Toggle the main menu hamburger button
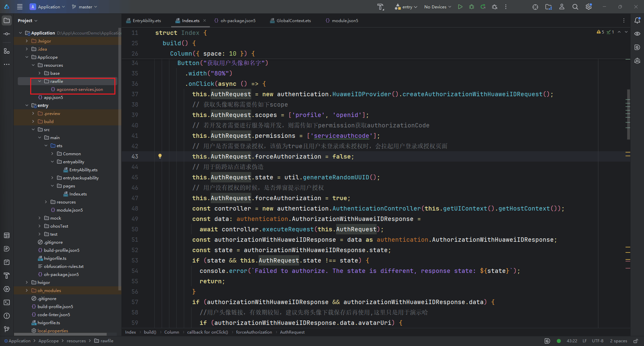 pos(20,7)
